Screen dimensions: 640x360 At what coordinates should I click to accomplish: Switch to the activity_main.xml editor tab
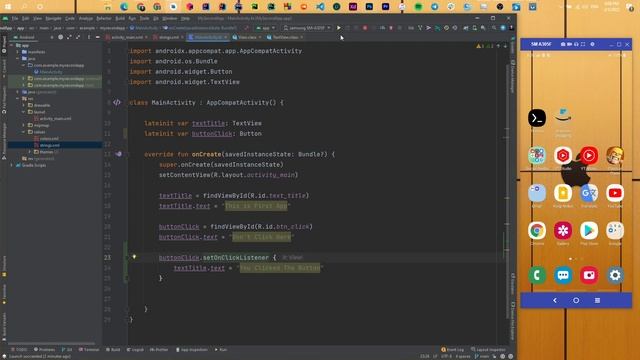pos(127,37)
